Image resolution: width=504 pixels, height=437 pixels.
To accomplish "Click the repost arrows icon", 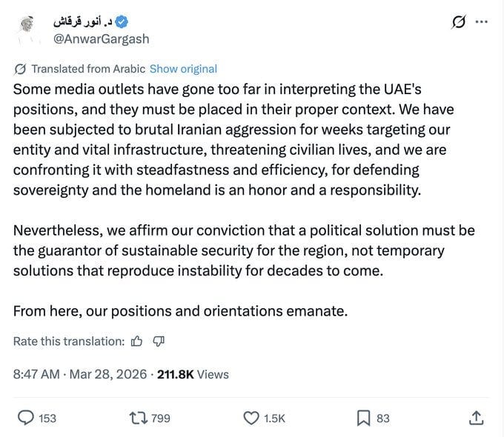I will pyautogui.click(x=139, y=418).
